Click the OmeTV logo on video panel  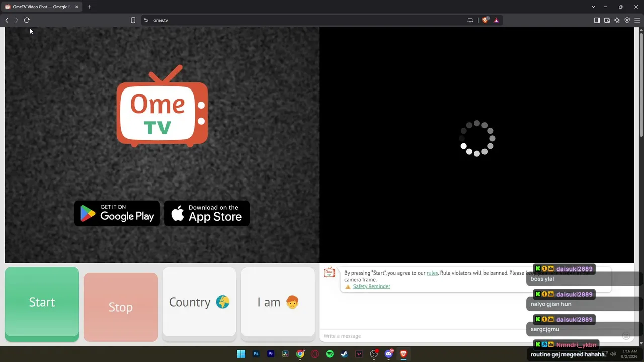click(162, 106)
